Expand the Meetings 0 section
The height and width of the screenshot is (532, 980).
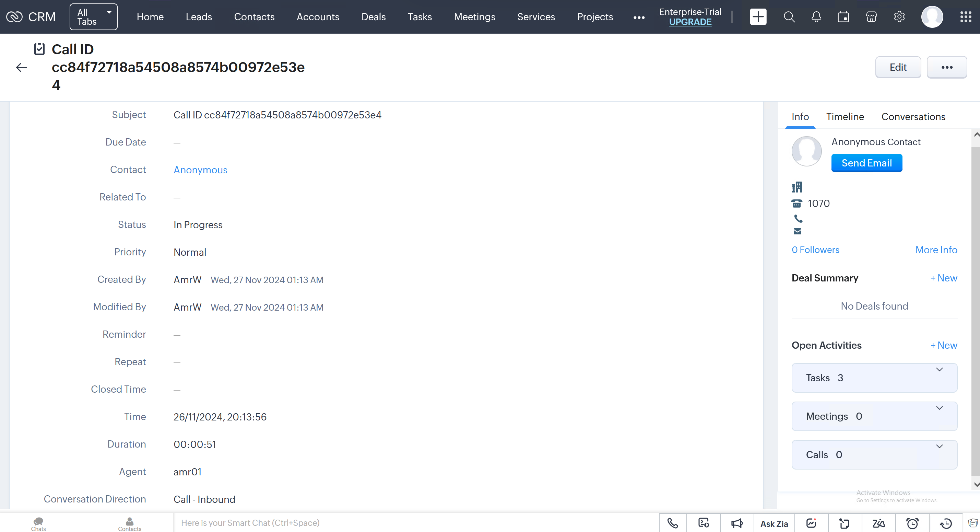939,408
